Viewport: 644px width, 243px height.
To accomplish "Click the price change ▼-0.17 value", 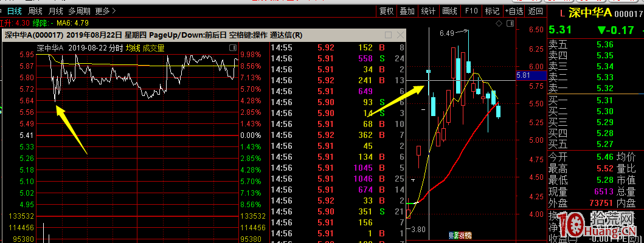I will pyautogui.click(x=615, y=30).
